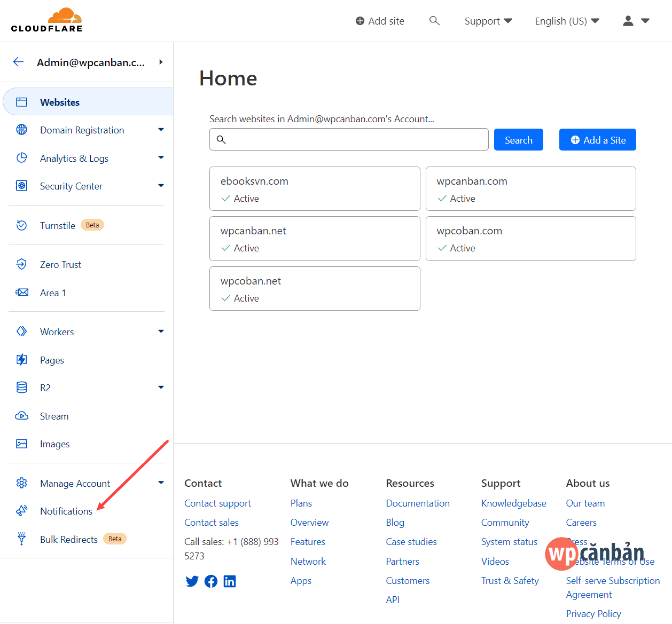Open the Careers footer link
This screenshot has height=624, width=672.
[x=581, y=523]
